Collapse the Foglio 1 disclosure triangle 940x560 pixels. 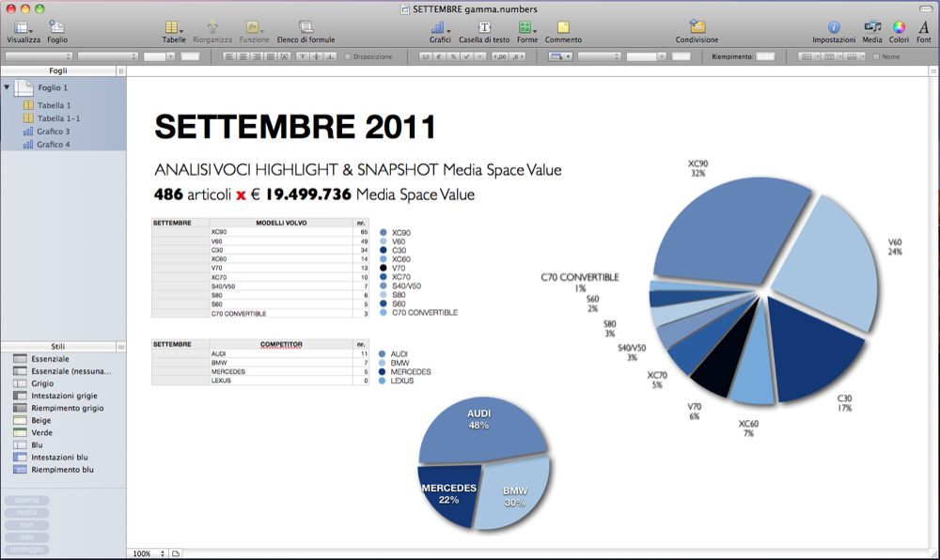(x=8, y=87)
